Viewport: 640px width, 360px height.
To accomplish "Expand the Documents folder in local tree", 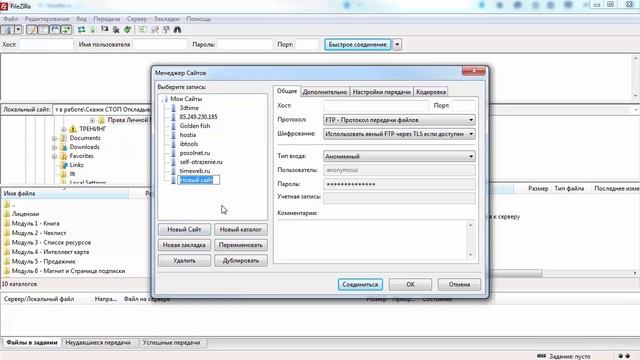I will point(54,138).
